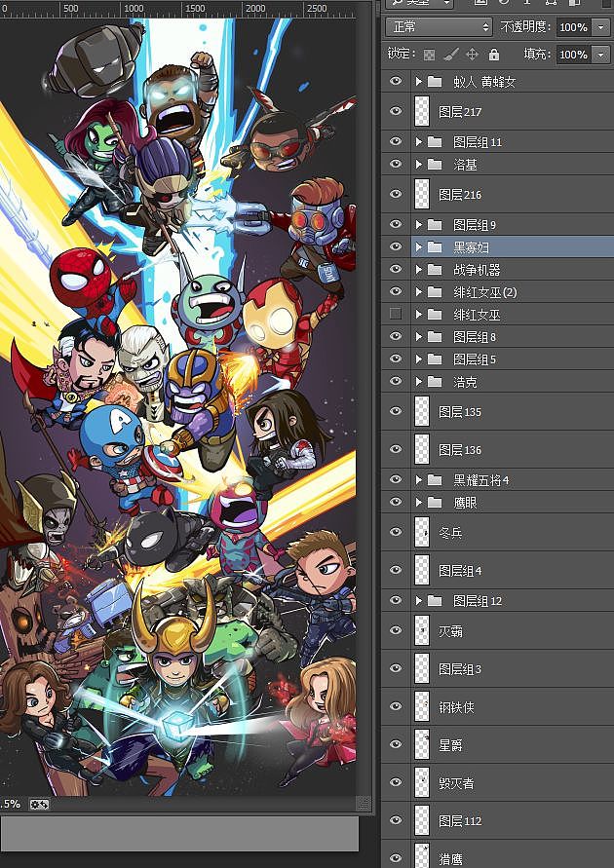
Task: Click the 星爵 layer thumbnail
Action: [x=422, y=744]
